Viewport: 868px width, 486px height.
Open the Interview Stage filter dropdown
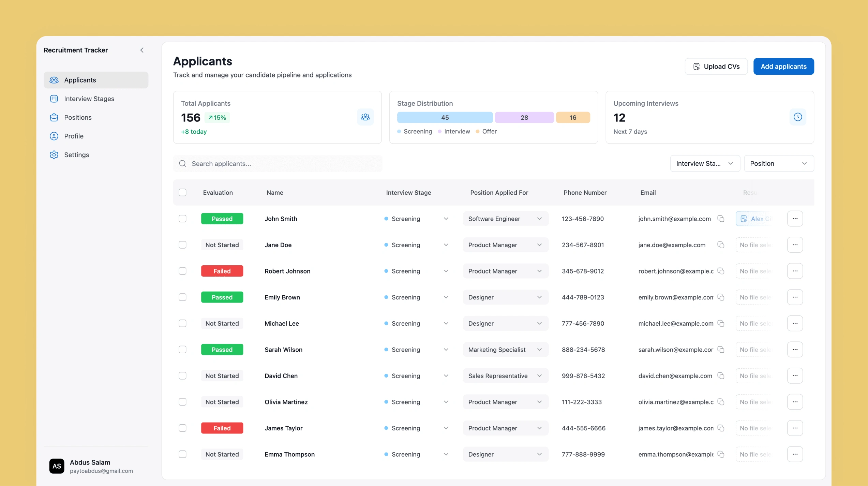click(705, 163)
